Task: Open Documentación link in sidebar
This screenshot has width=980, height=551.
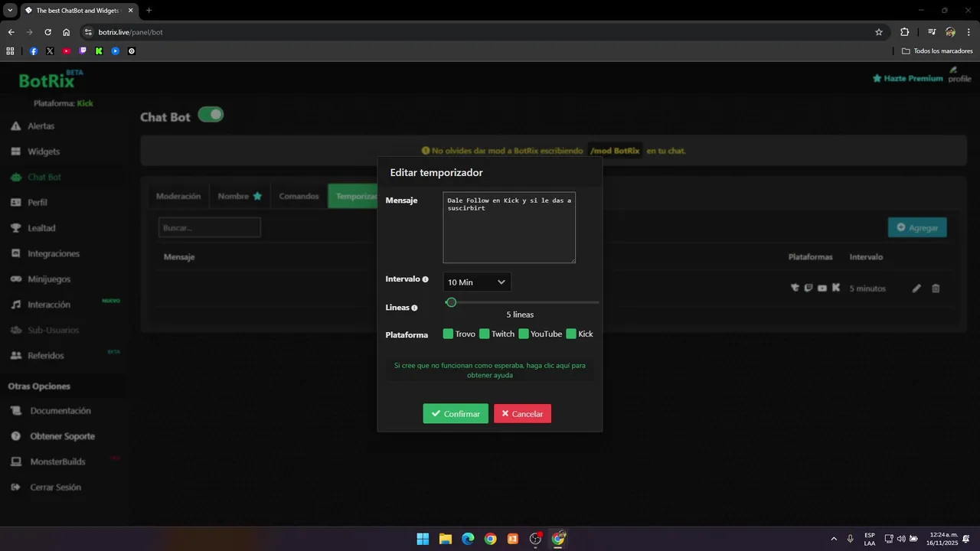Action: [x=60, y=411]
